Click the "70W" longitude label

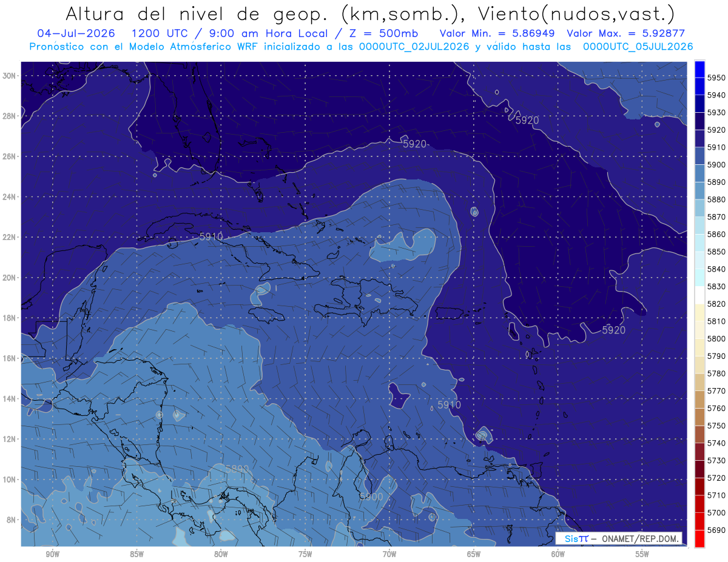tap(389, 554)
